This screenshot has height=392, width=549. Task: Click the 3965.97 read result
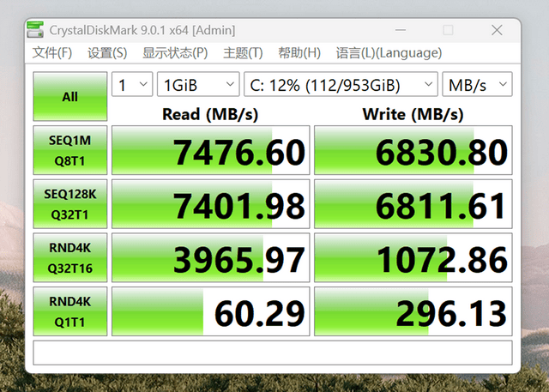(x=211, y=257)
